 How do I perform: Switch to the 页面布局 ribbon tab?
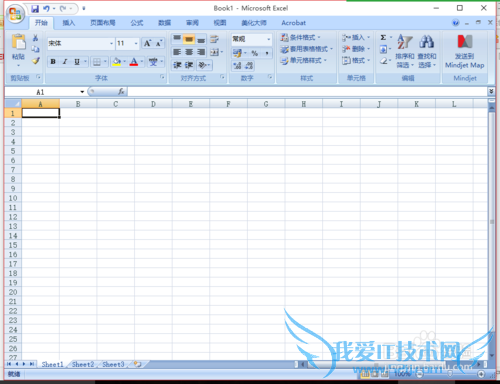click(x=103, y=23)
